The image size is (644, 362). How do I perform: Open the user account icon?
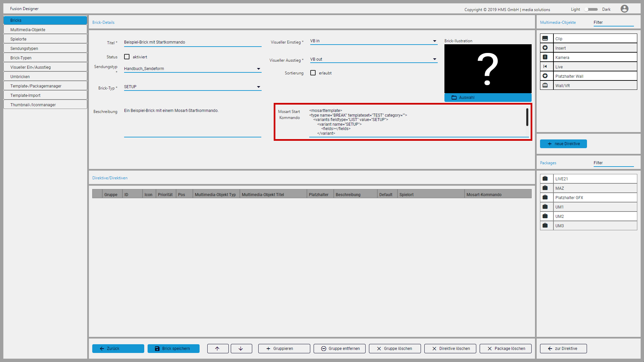(624, 9)
